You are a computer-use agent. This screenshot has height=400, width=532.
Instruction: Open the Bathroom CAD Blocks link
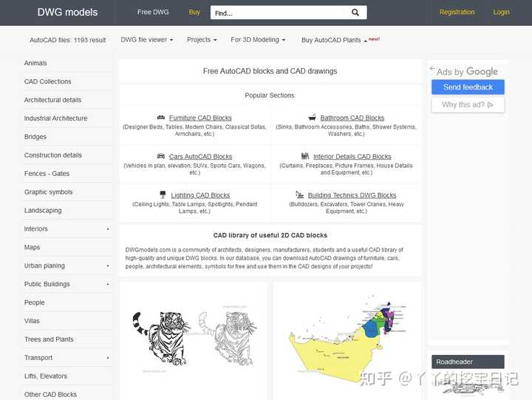click(x=352, y=118)
